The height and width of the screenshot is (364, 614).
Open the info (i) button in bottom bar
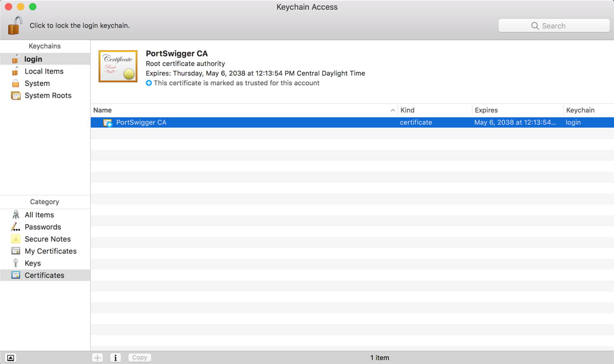115,357
